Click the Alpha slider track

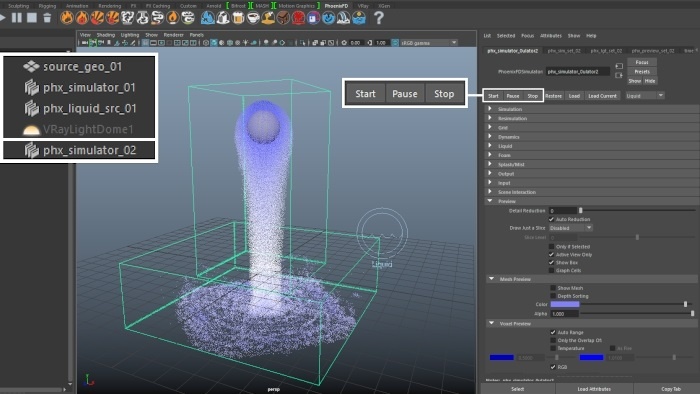(x=637, y=314)
